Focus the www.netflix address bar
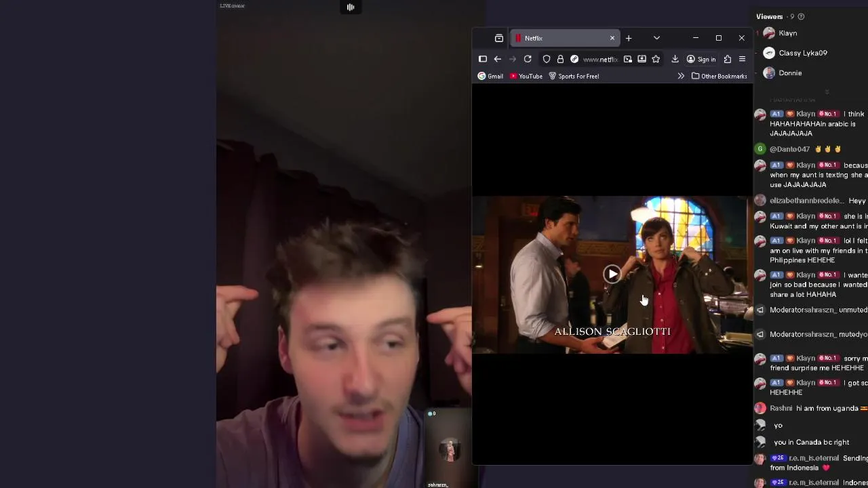This screenshot has height=488, width=868. (600, 59)
